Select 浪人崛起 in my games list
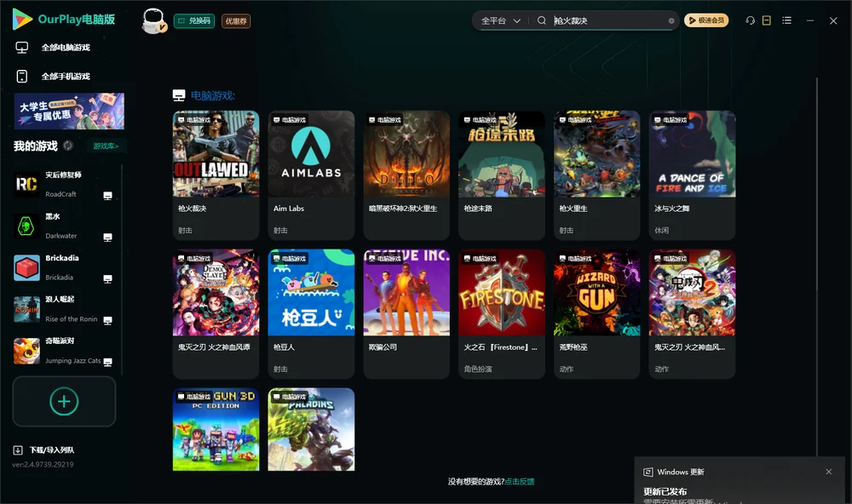 pyautogui.click(x=64, y=310)
